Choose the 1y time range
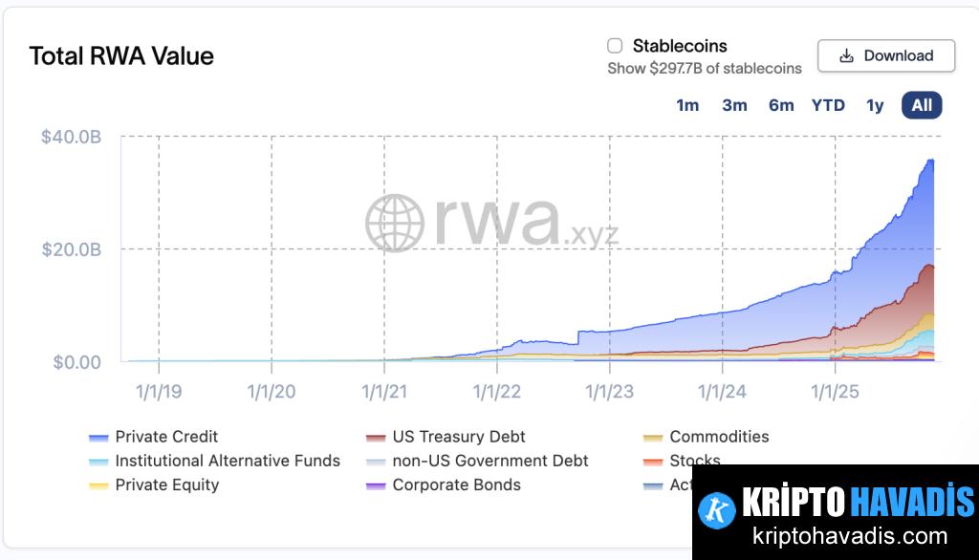This screenshot has width=979, height=560. click(875, 105)
